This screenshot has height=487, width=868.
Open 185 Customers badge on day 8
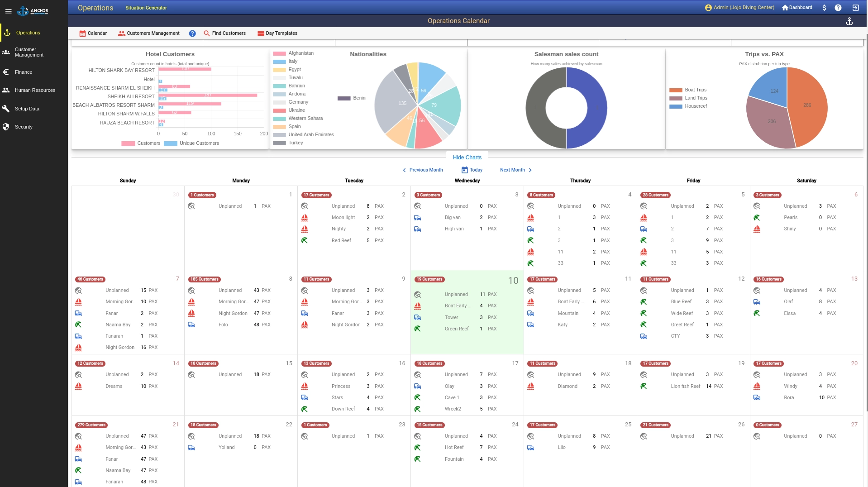[x=205, y=279]
